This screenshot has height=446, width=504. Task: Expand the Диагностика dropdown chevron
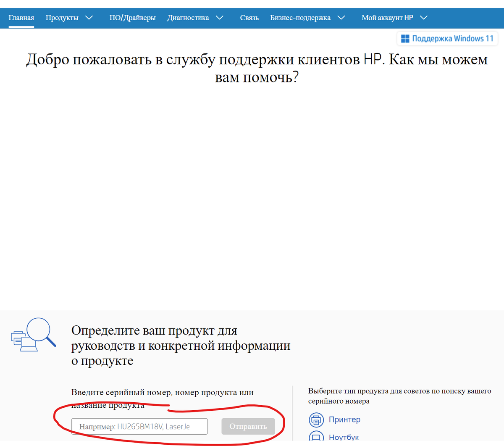coord(220,18)
